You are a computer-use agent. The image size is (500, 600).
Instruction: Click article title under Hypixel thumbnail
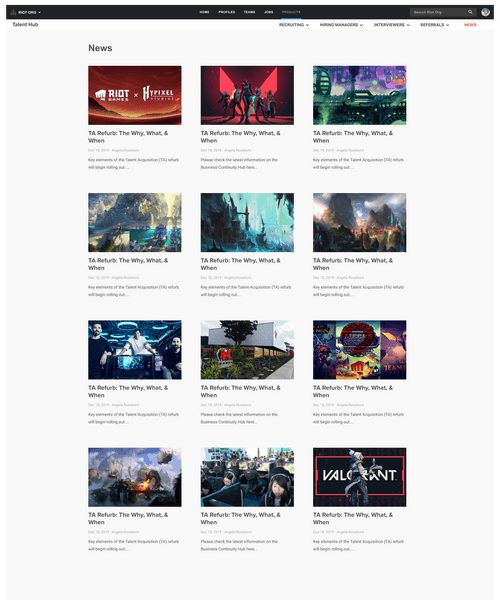click(128, 137)
